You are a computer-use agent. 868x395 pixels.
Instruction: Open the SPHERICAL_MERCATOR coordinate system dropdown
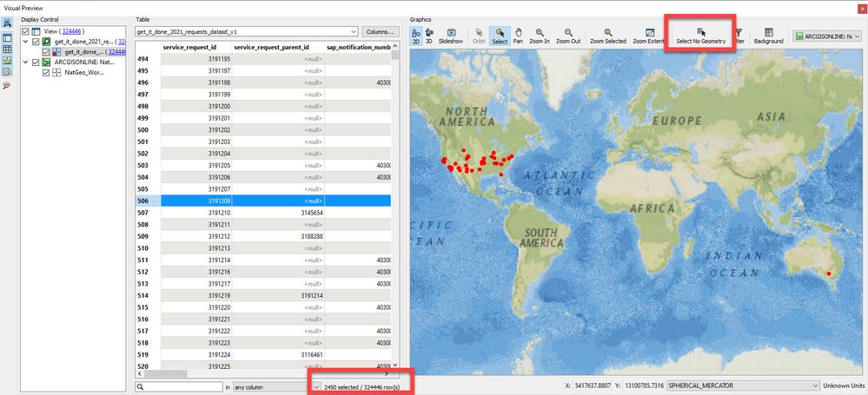click(744, 385)
